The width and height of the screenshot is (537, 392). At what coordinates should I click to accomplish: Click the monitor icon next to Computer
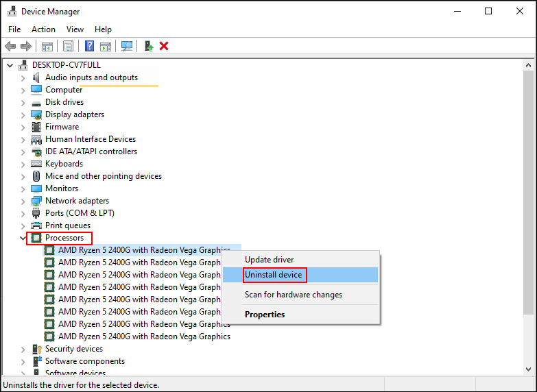click(x=36, y=90)
